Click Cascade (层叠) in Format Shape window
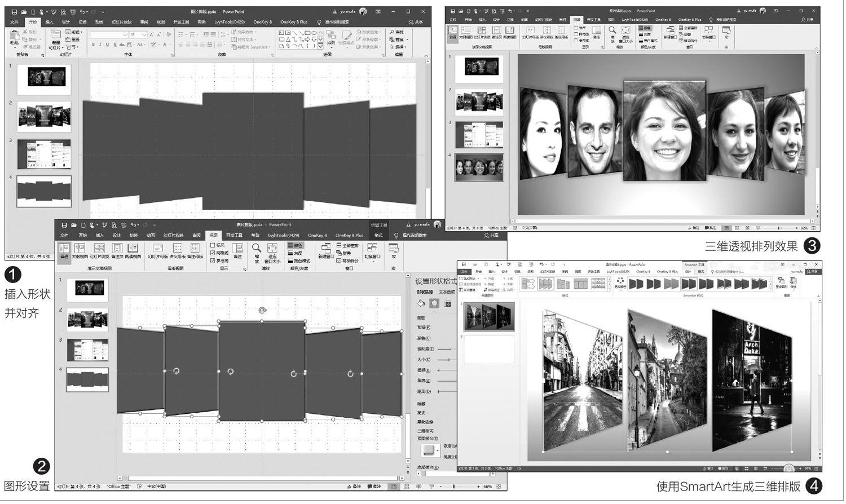Viewport: 846px width, 504px height. [343, 253]
